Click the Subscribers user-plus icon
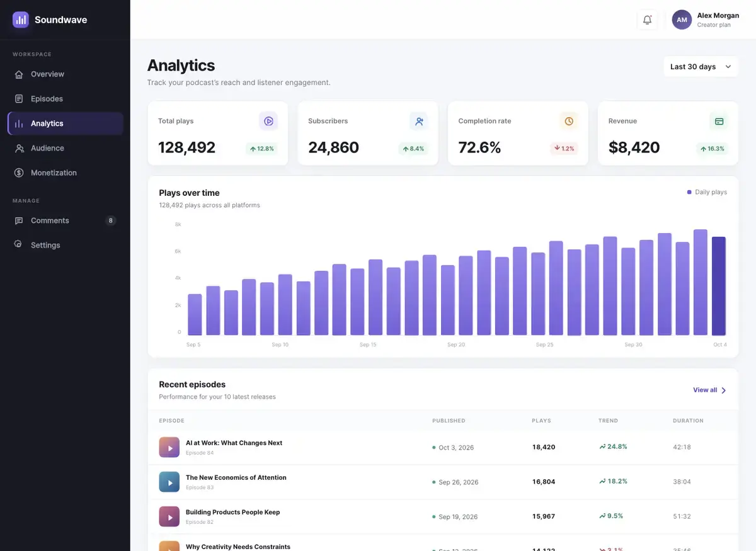Screen dimensions: 756x551 tap(418, 121)
